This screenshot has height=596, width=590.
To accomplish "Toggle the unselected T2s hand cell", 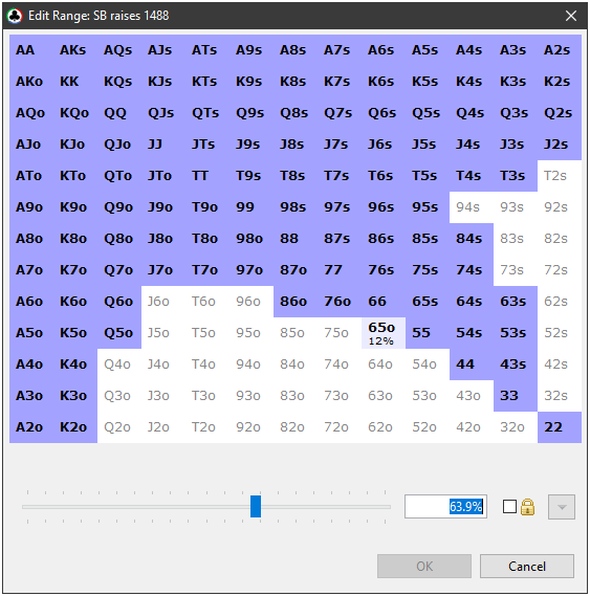I will (560, 176).
